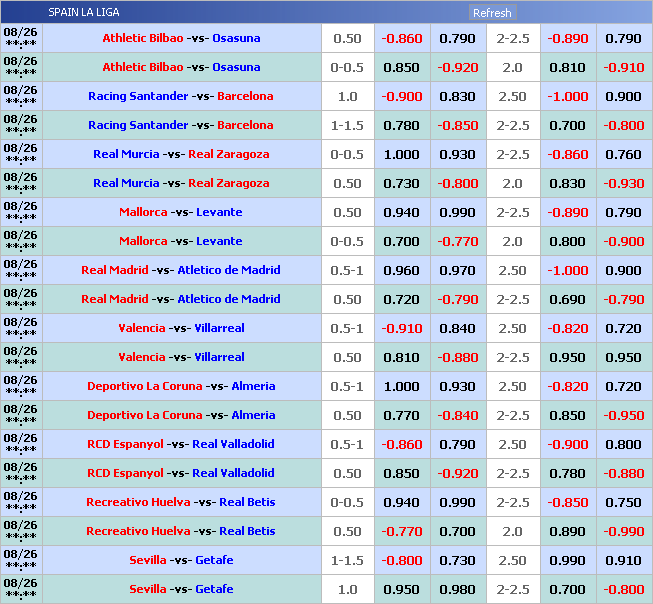Pick the -0.950 under odds for Deportivo match

pos(623,416)
